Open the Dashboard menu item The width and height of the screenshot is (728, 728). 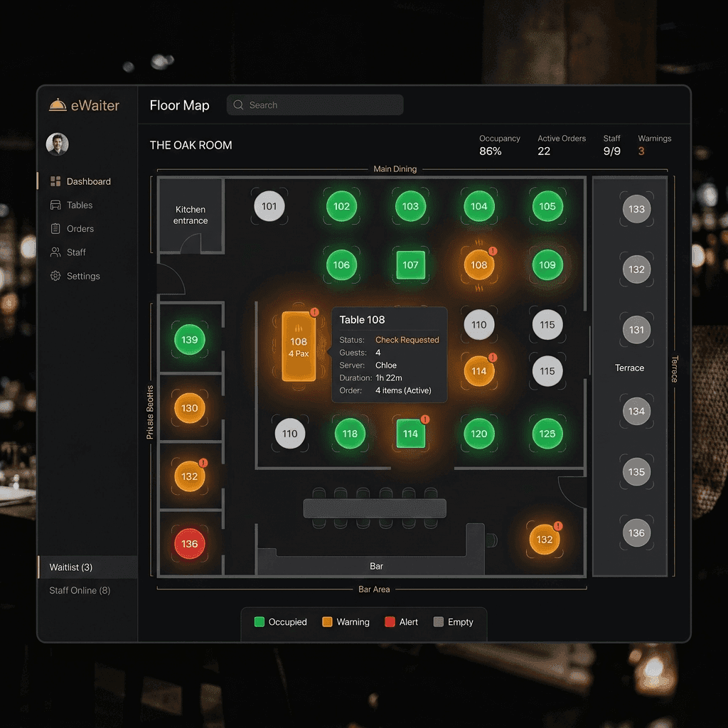(x=87, y=181)
